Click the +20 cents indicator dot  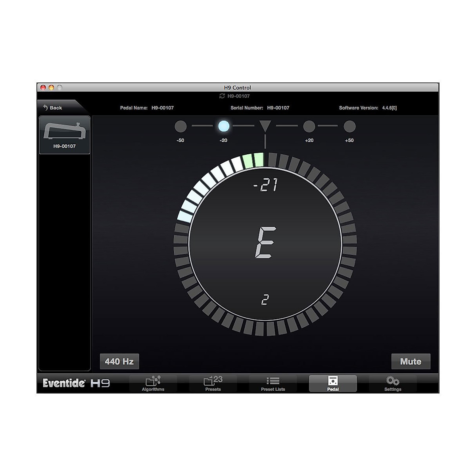click(x=309, y=127)
